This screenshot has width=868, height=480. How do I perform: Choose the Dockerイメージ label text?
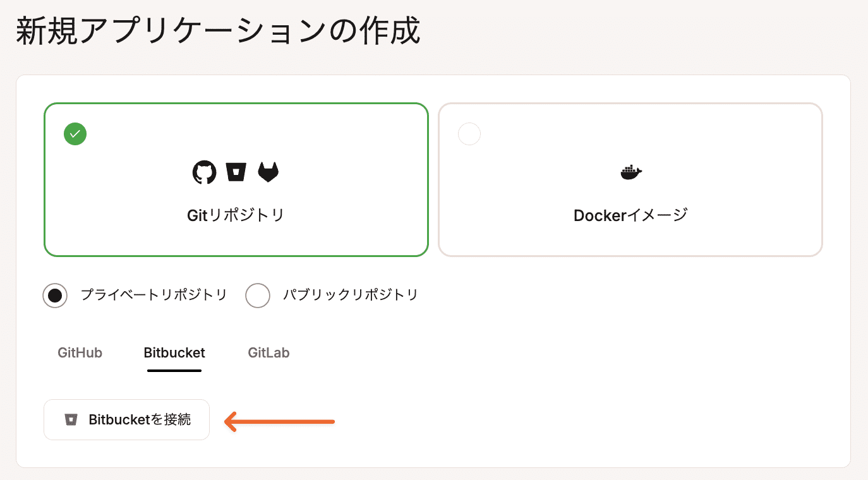coord(630,215)
